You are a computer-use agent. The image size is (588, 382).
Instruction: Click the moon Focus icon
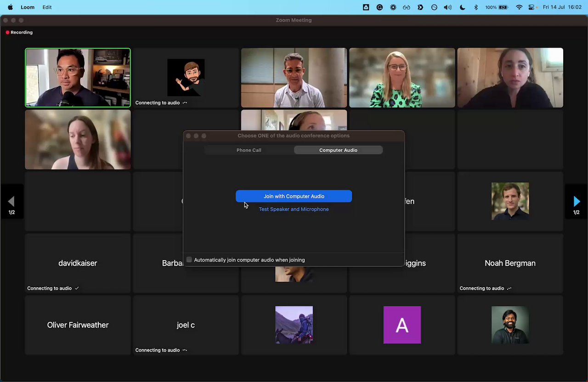click(462, 7)
